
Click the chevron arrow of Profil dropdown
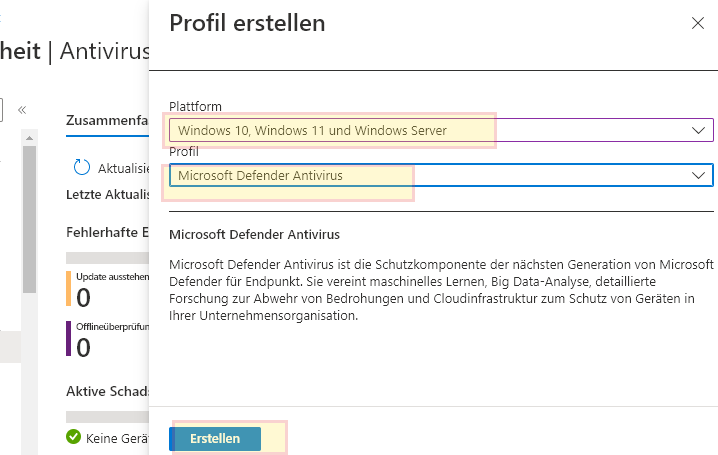coord(698,175)
